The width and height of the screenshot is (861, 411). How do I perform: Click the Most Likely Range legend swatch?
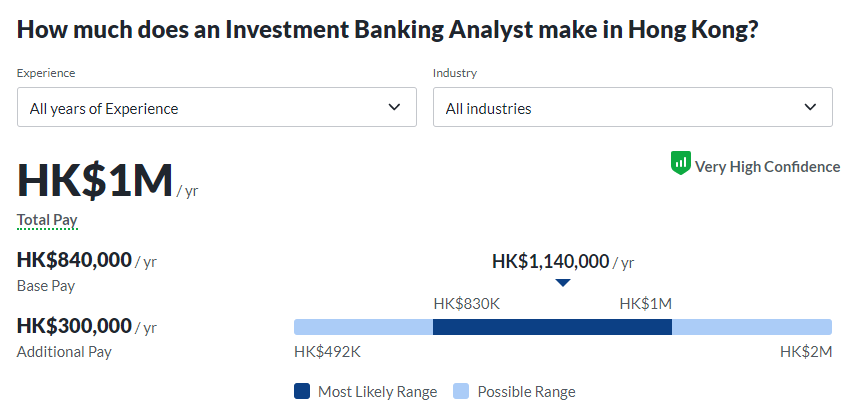coord(302,391)
